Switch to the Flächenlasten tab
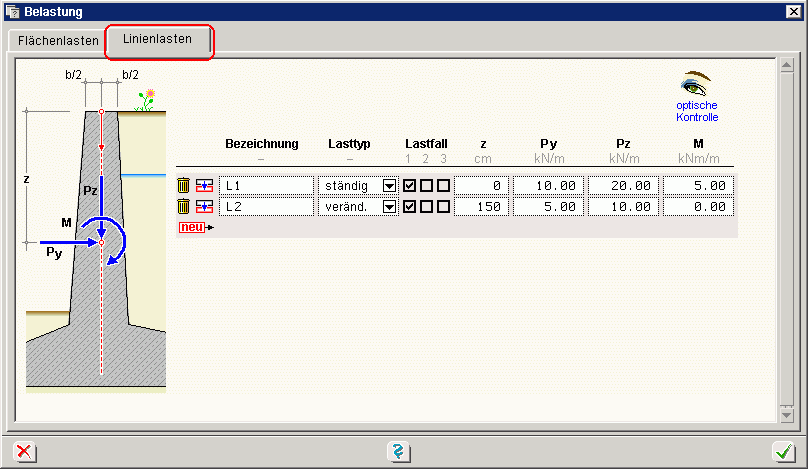808x469 pixels. tap(58, 41)
